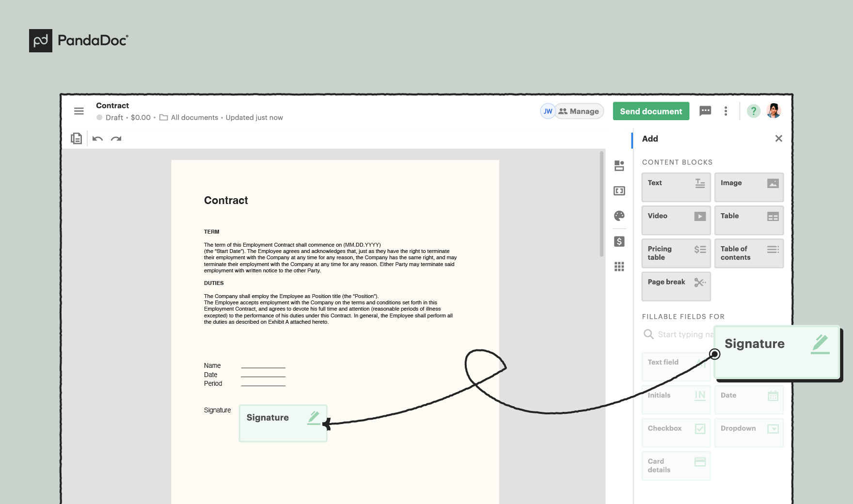
Task: Add a Pricing table content block
Action: point(676,253)
